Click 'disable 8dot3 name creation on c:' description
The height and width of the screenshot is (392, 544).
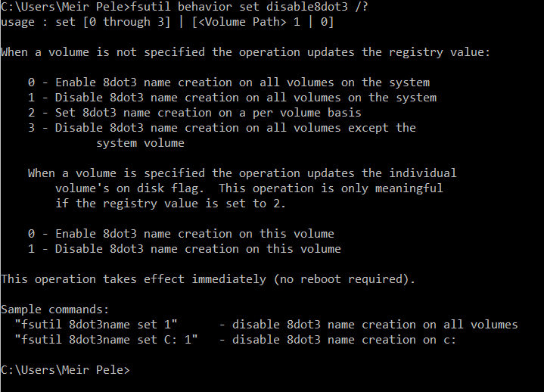pos(343,340)
